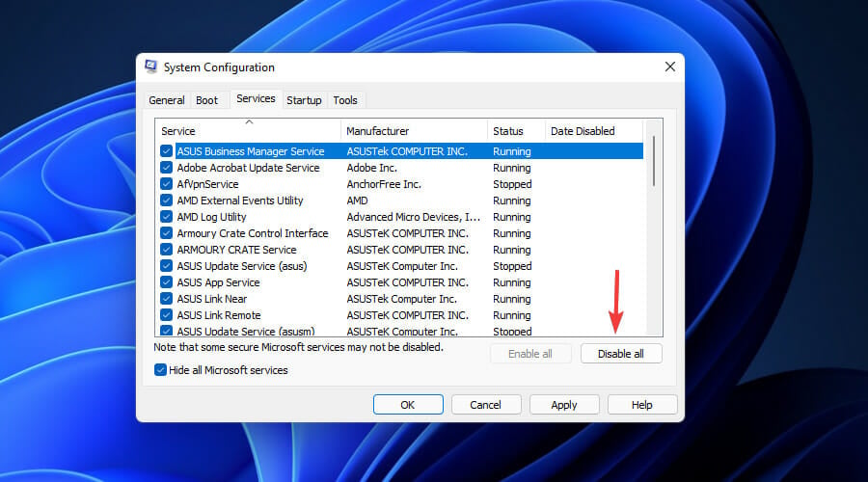Select the Services tab
The height and width of the screenshot is (482, 868).
256,98
